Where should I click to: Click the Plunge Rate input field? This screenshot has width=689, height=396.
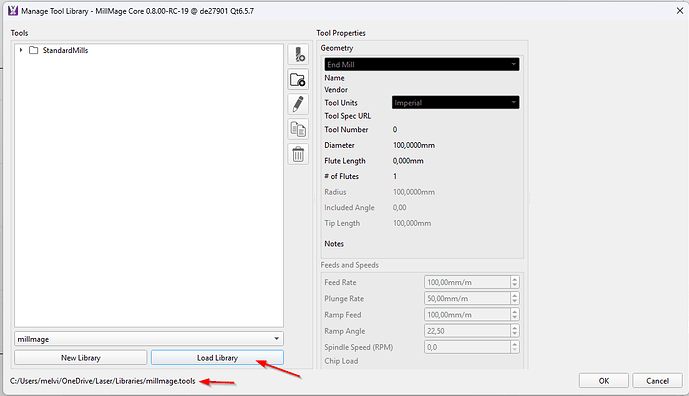[467, 298]
